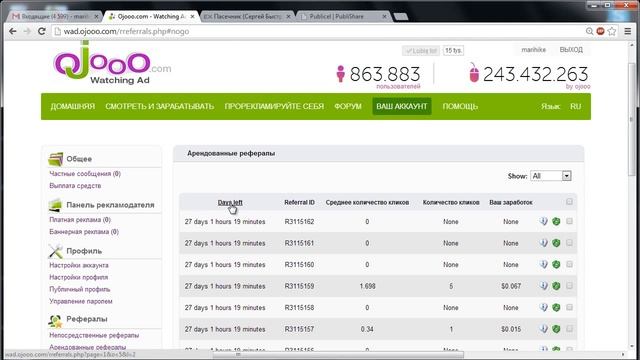640x360 pixels.
Task: Click the red adblock extension icon
Action: (600, 31)
